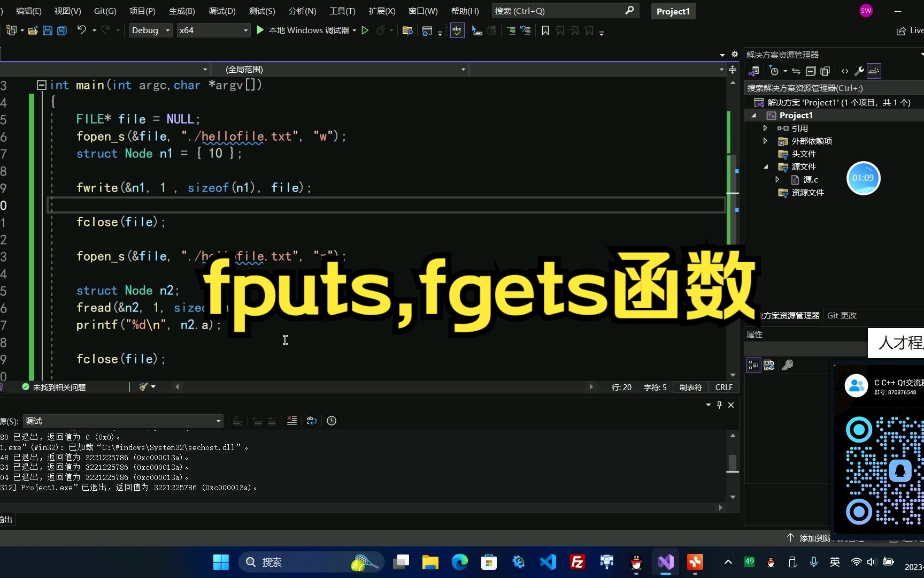
Task: Uncomment selected lines via toolbar icon
Action: 526,31
